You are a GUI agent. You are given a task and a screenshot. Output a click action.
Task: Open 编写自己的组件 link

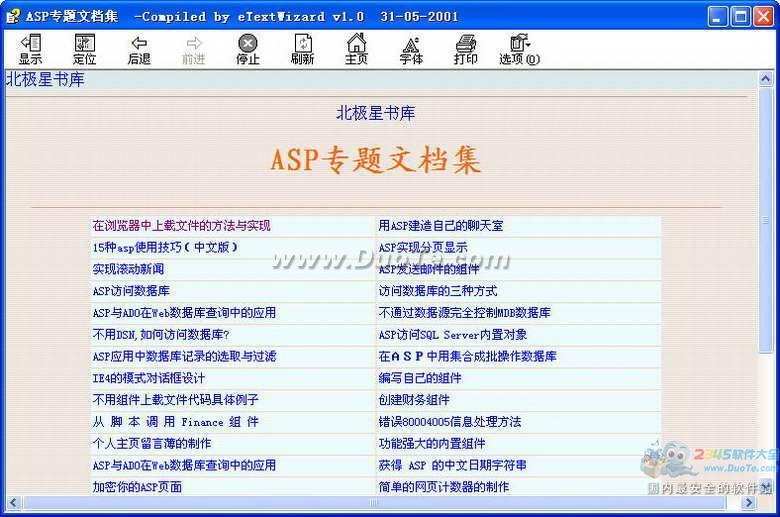[420, 378]
